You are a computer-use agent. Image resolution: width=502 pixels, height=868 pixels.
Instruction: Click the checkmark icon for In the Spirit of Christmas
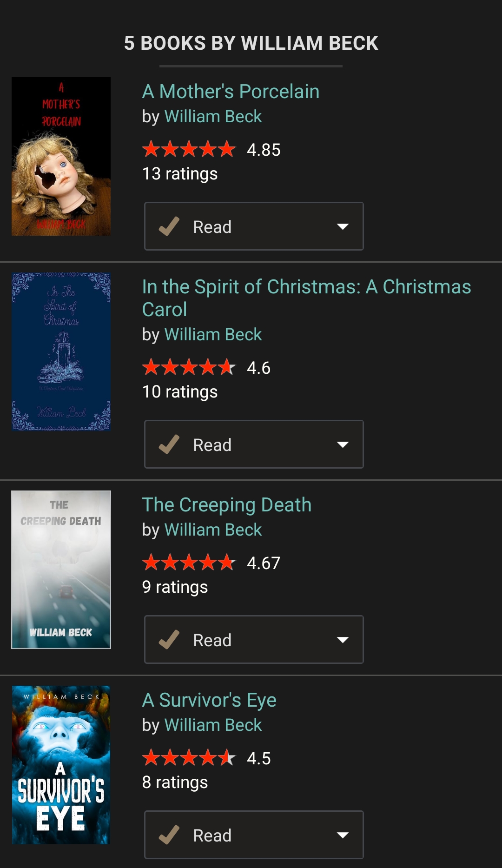pos(169,444)
